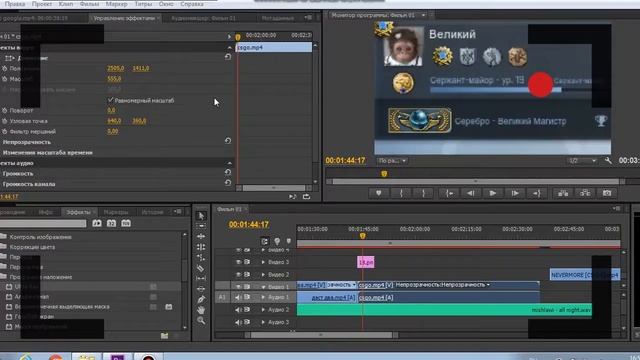Switch to Управление эффектами tab
This screenshot has width=640, height=360.
pyautogui.click(x=124, y=18)
